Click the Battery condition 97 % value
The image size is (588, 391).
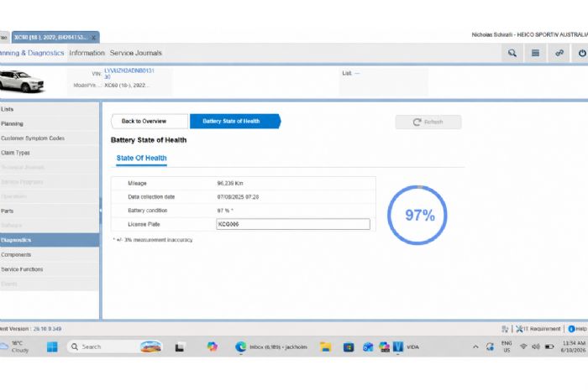225,211
